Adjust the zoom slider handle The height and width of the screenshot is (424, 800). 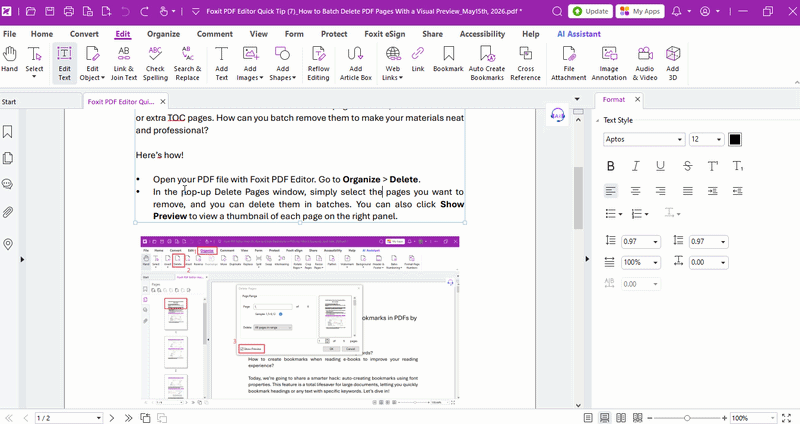point(687,418)
